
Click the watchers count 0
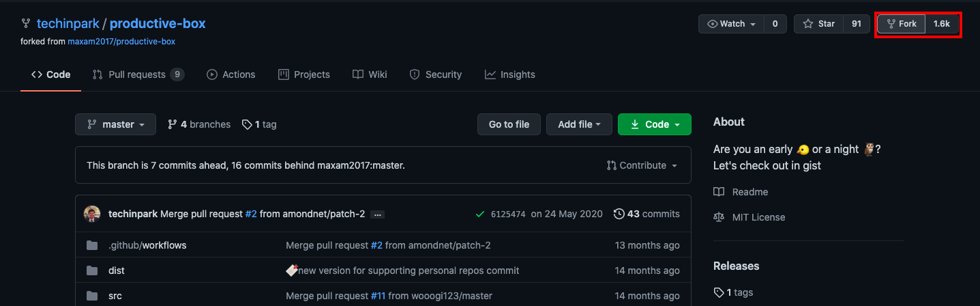coord(775,24)
